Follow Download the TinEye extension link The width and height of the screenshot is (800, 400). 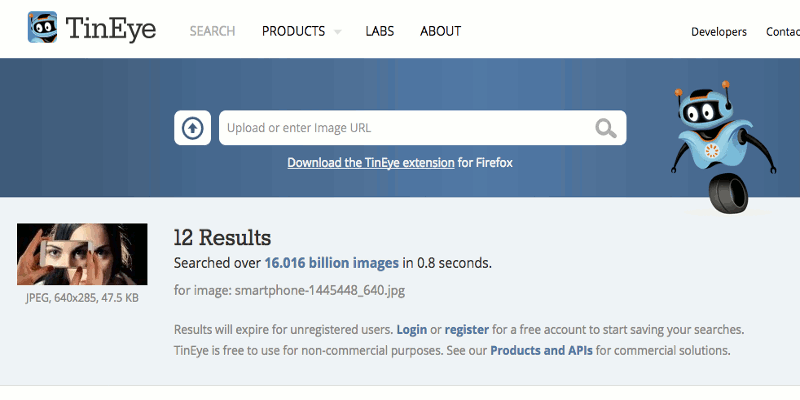click(x=371, y=163)
